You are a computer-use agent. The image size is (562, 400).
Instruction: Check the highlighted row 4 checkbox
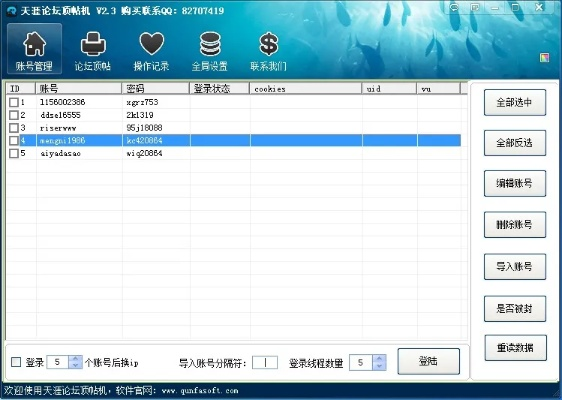tap(14, 141)
